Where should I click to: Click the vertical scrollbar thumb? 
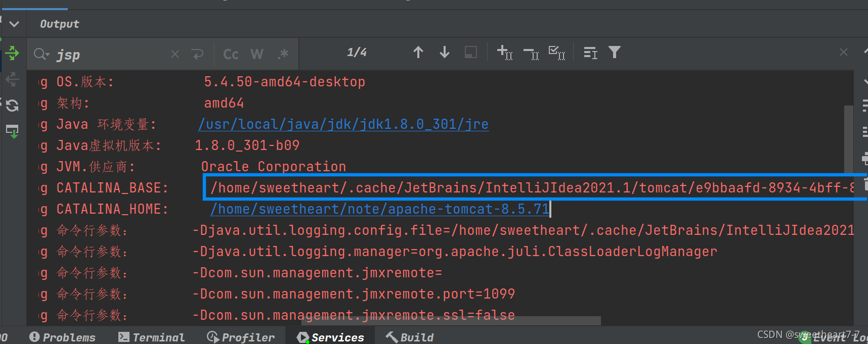point(849,139)
